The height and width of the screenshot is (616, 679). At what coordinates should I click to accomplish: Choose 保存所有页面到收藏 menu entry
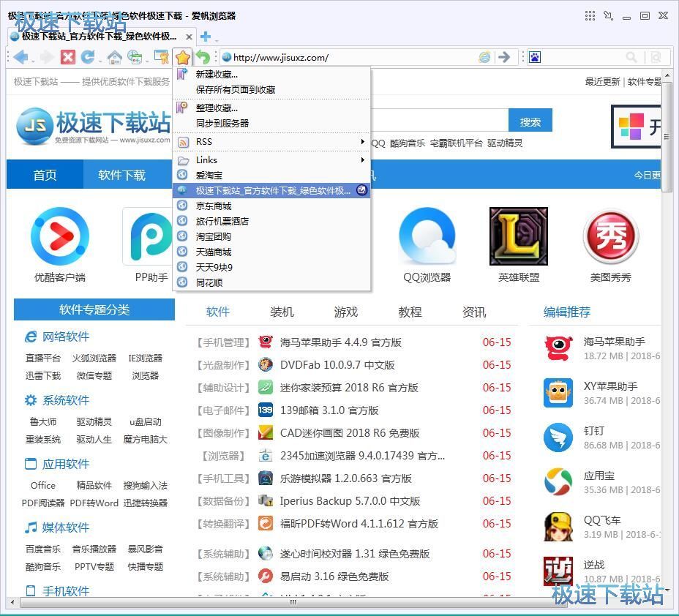point(271,89)
